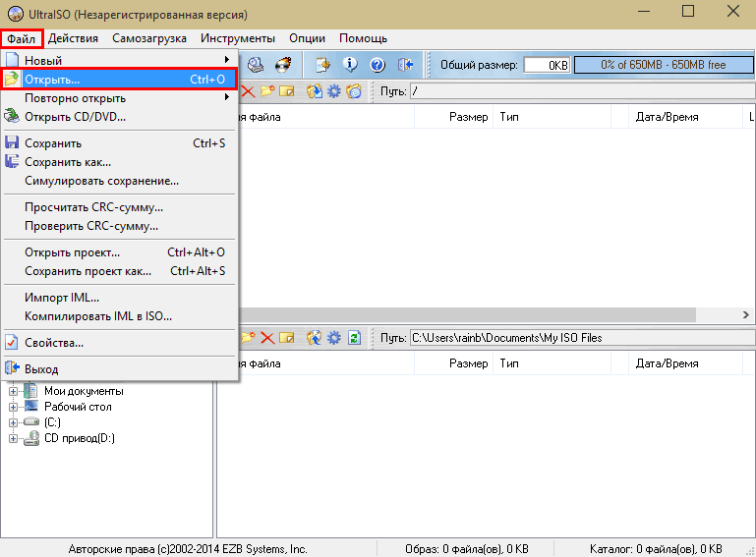Open the Действия menu
The width and height of the screenshot is (756, 557).
[x=73, y=38]
